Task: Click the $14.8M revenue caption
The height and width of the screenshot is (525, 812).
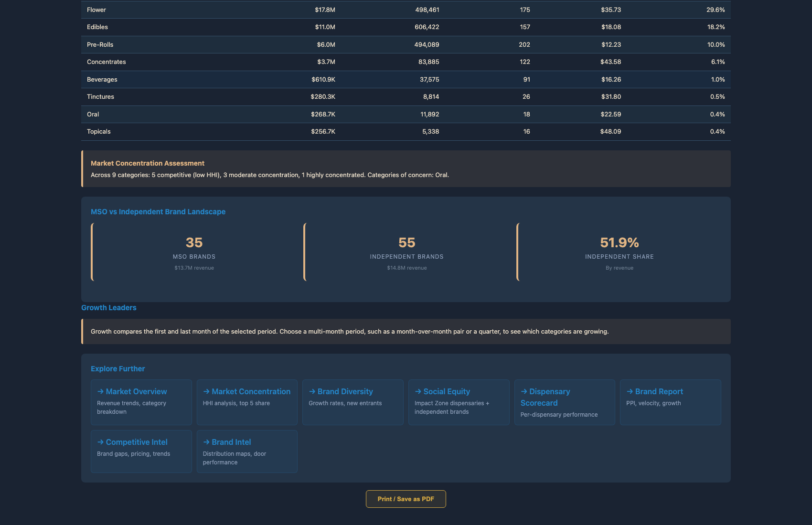Action: tap(407, 268)
